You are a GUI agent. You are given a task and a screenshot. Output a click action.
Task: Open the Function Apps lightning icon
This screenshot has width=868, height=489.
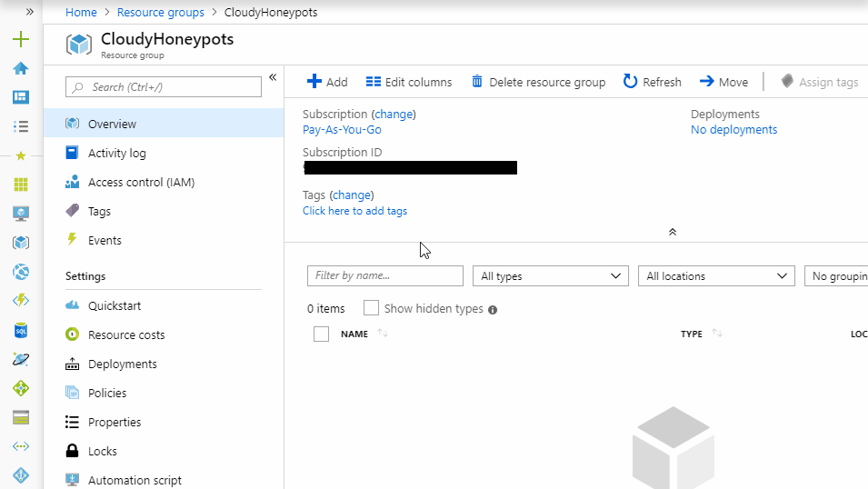[21, 301]
